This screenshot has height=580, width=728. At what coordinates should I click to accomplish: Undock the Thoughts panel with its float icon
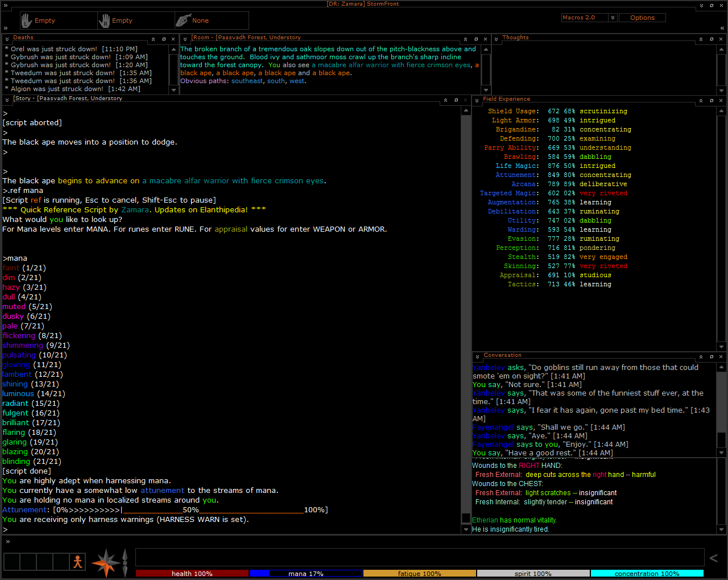pyautogui.click(x=712, y=39)
